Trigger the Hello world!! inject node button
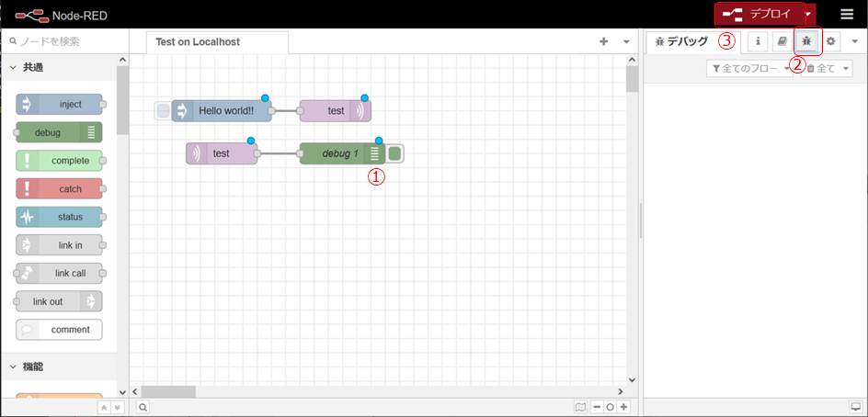 pos(163,111)
